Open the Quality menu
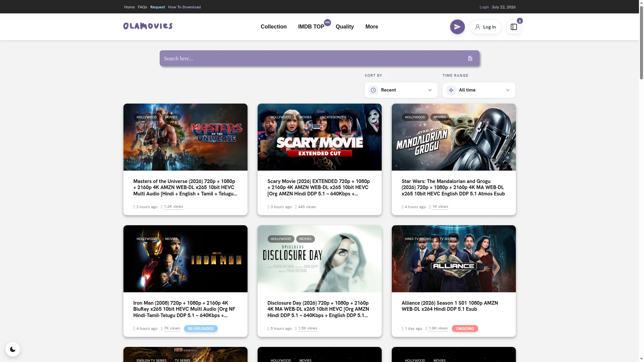The image size is (644, 362). 344,27
